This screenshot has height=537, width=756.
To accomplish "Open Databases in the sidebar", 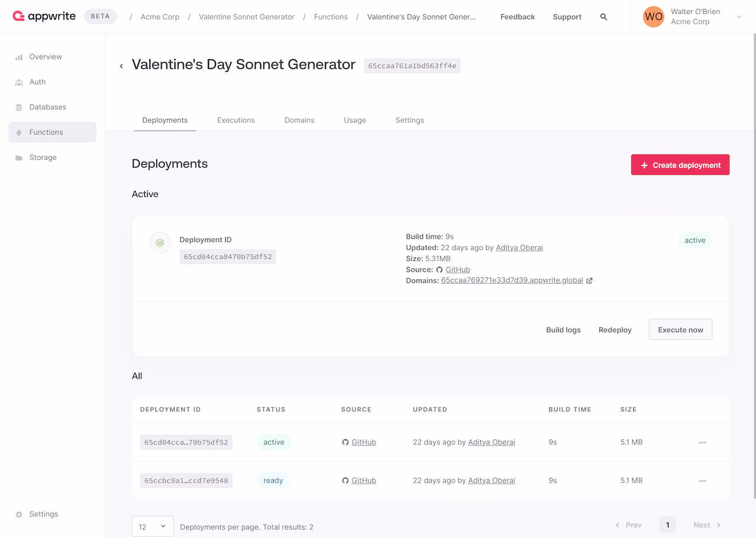I will 53,107.
